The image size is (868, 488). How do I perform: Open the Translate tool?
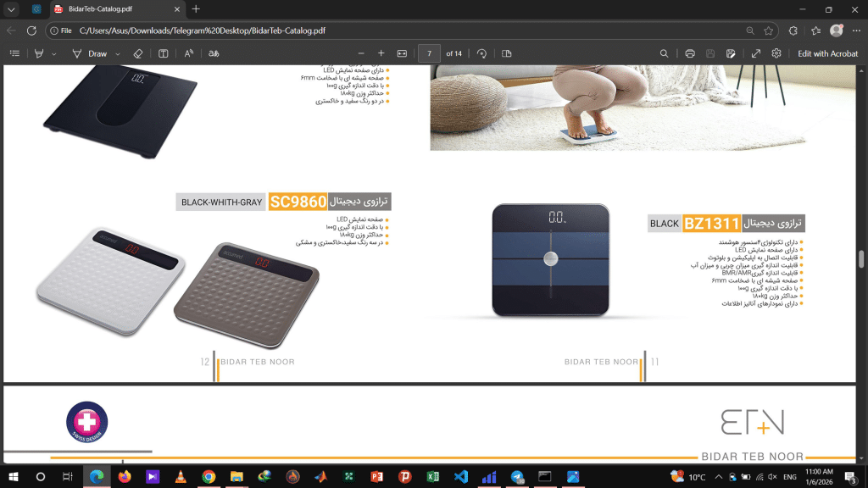coord(214,53)
